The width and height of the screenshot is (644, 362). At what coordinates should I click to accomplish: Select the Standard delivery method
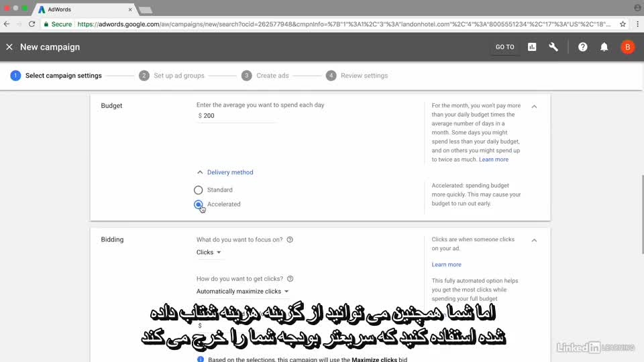(199, 190)
